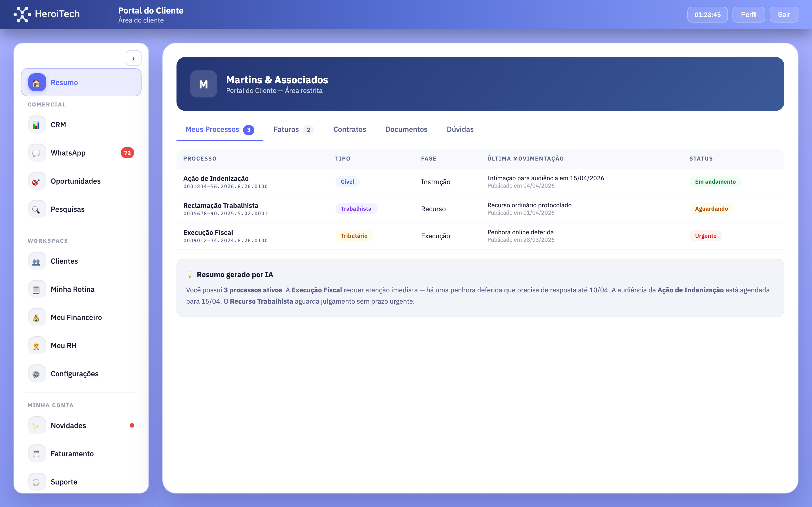This screenshot has width=812, height=507.
Task: Open the Configurações gear icon
Action: (37, 373)
